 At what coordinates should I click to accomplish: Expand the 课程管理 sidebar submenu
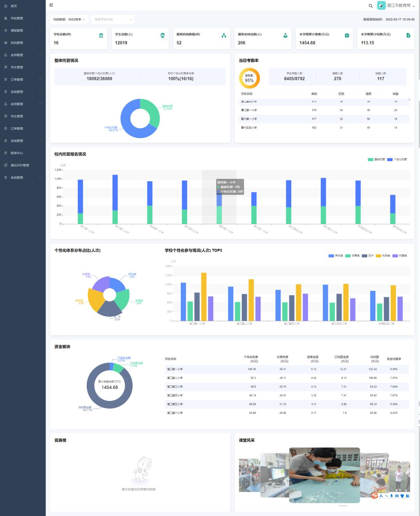23,30
